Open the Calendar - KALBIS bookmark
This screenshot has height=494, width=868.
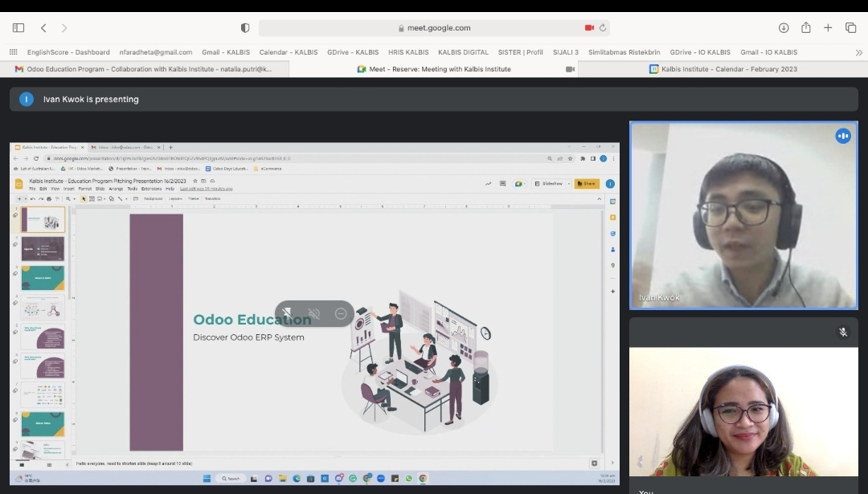(289, 52)
